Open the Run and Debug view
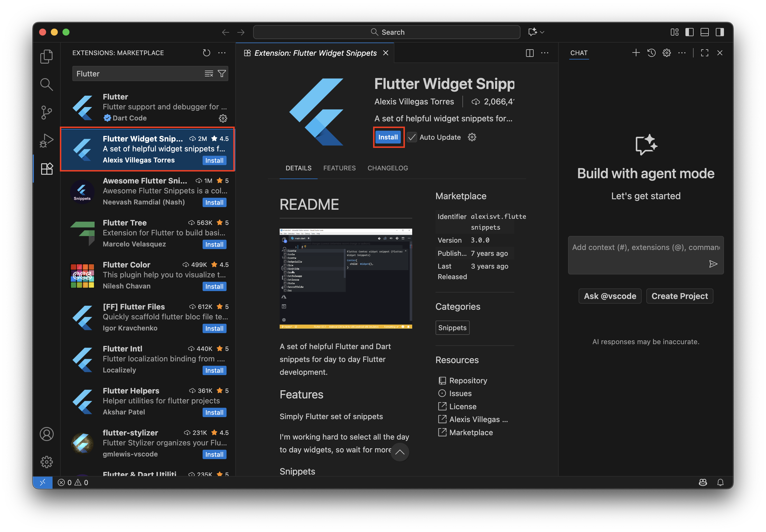 click(x=46, y=141)
